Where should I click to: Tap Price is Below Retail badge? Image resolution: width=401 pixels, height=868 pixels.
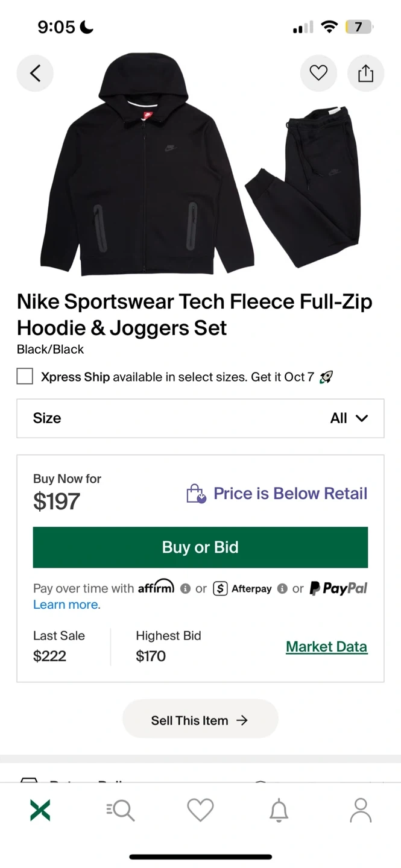[277, 494]
